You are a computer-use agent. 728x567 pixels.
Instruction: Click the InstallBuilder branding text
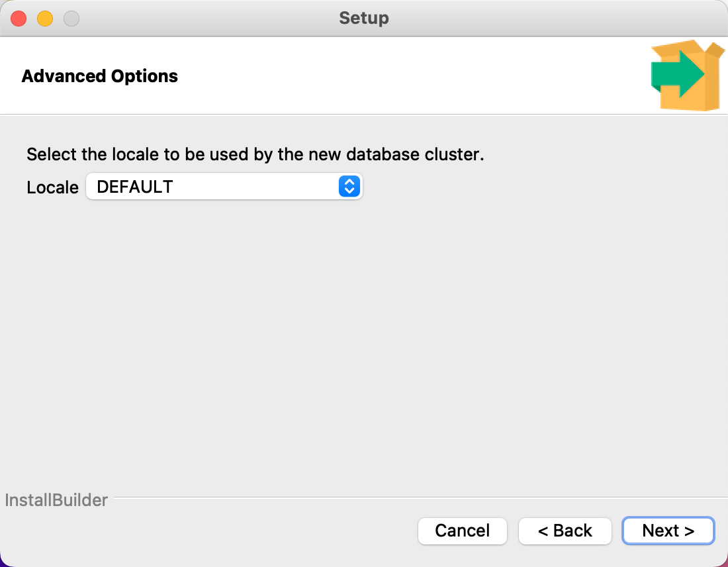(56, 500)
